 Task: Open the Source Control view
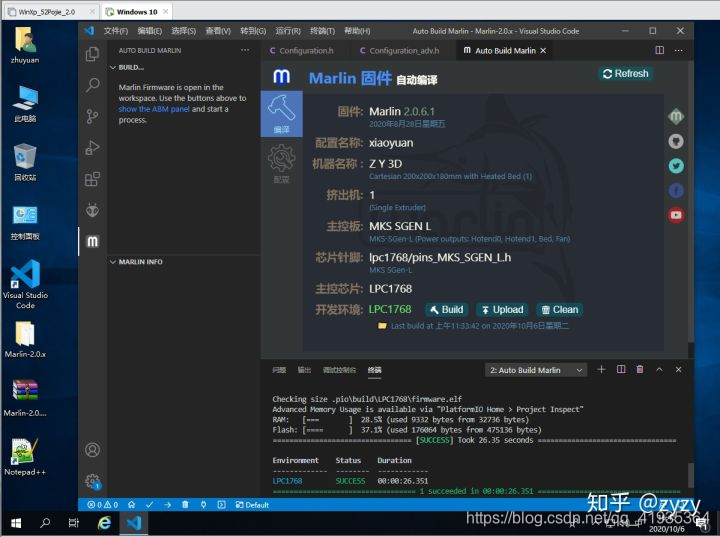(x=92, y=116)
